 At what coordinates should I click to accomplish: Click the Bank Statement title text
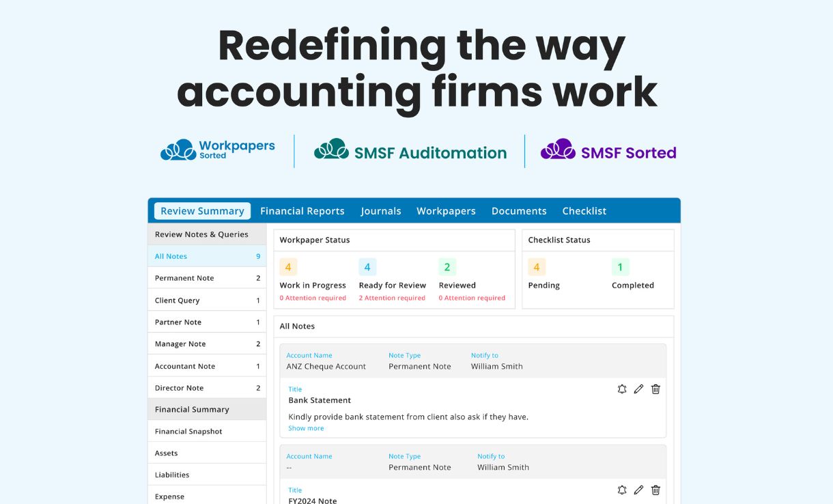click(x=320, y=400)
